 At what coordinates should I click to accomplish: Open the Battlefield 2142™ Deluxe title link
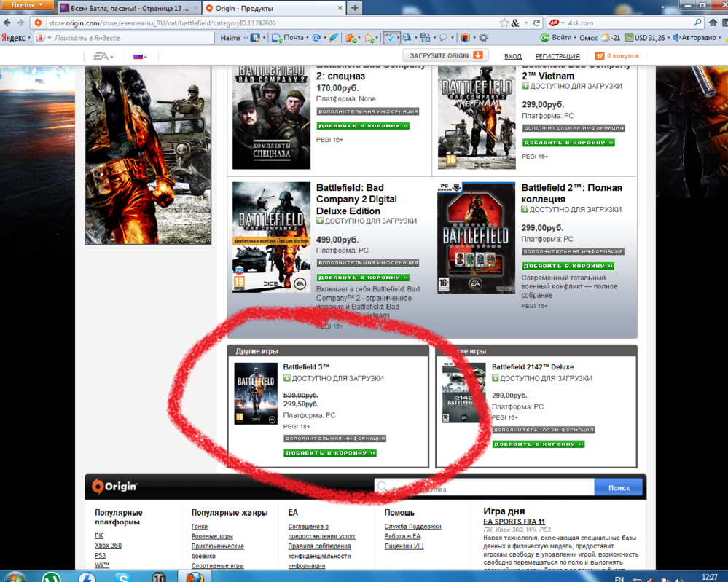(533, 366)
